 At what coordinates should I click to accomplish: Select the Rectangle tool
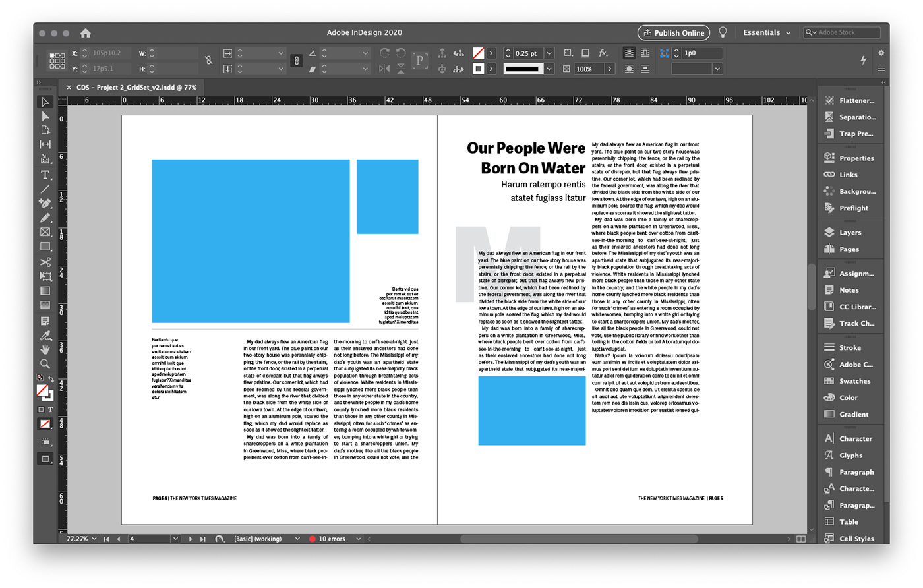45,247
